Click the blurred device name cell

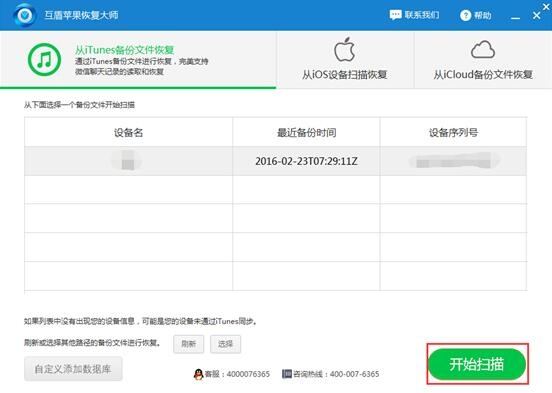coord(128,161)
